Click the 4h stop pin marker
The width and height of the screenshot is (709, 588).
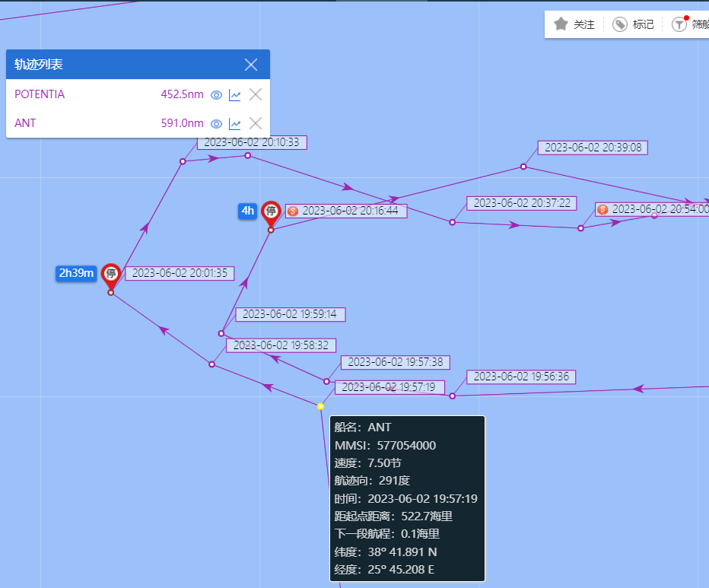(271, 214)
